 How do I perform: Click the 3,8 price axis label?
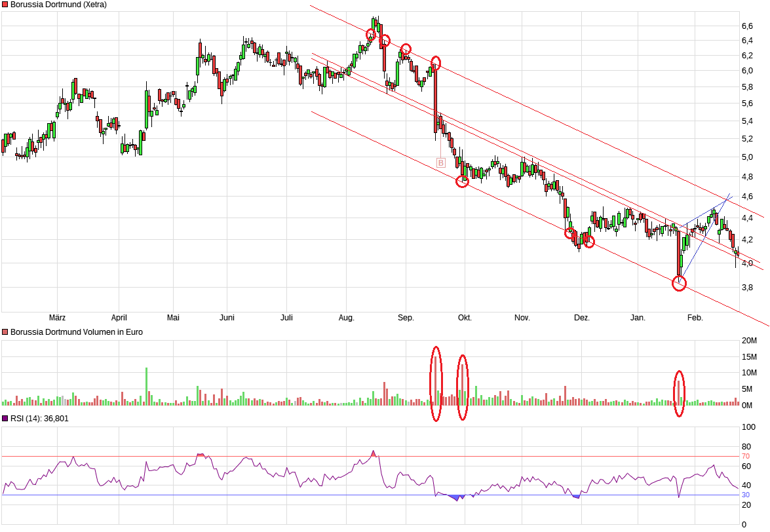click(x=748, y=287)
